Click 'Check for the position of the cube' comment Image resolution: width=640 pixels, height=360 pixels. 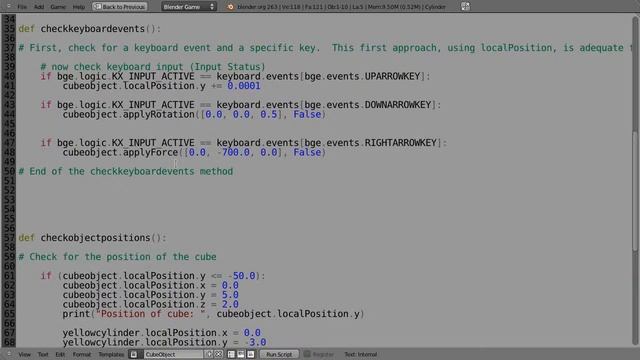(x=118, y=257)
